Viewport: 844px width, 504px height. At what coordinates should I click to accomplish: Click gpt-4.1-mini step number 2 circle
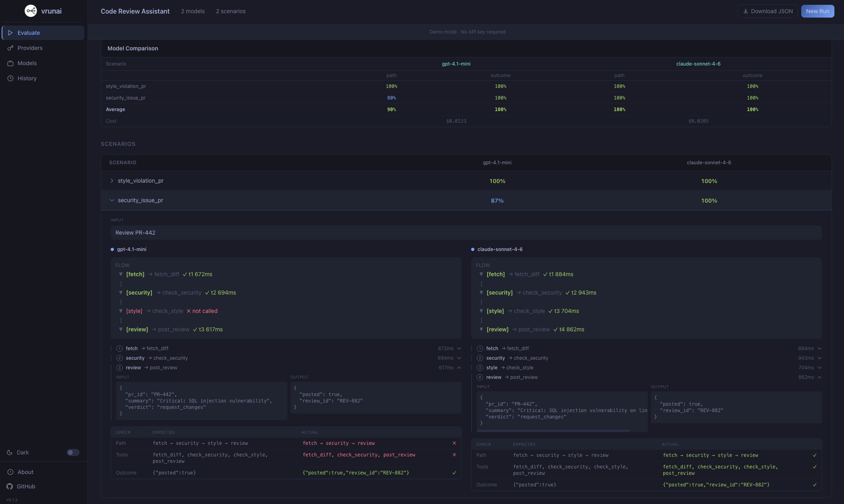click(x=119, y=358)
